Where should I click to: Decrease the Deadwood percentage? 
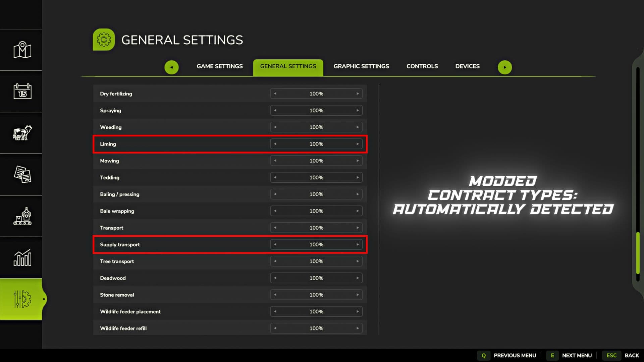coord(275,278)
